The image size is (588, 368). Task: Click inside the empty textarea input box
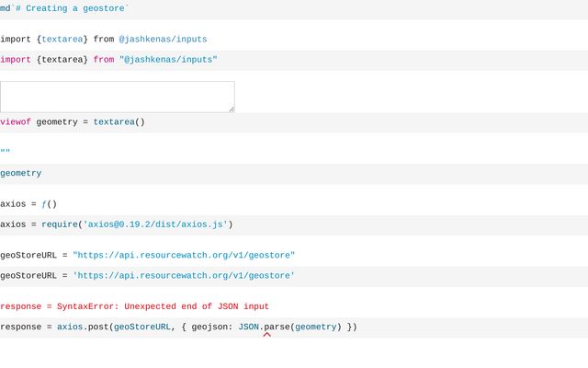pyautogui.click(x=117, y=97)
